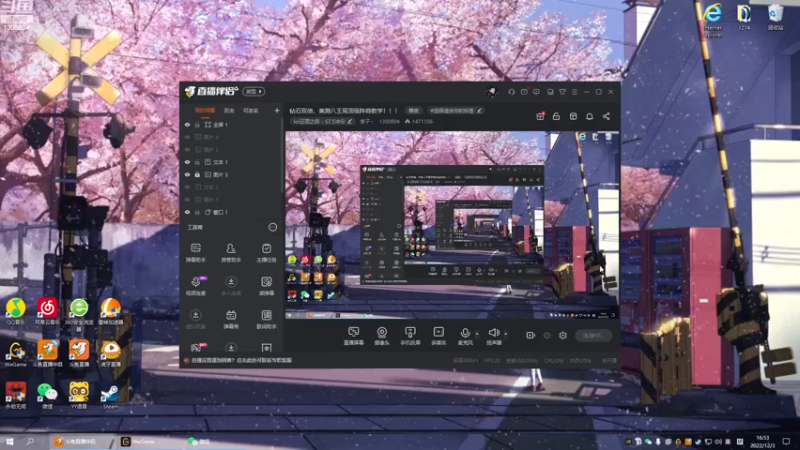The height and width of the screenshot is (450, 800).
Task: Click the start-live button at bottom right
Action: [593, 335]
